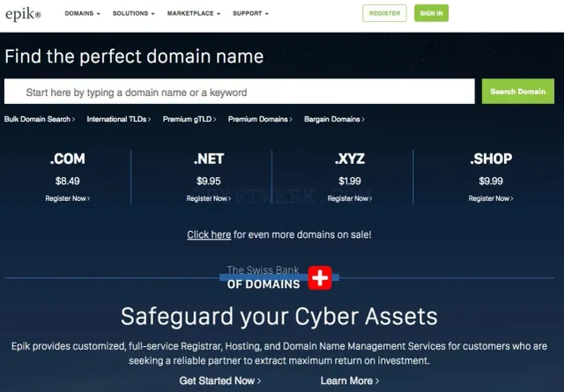Click Register Now under .NET
The image size is (564, 392).
click(209, 198)
